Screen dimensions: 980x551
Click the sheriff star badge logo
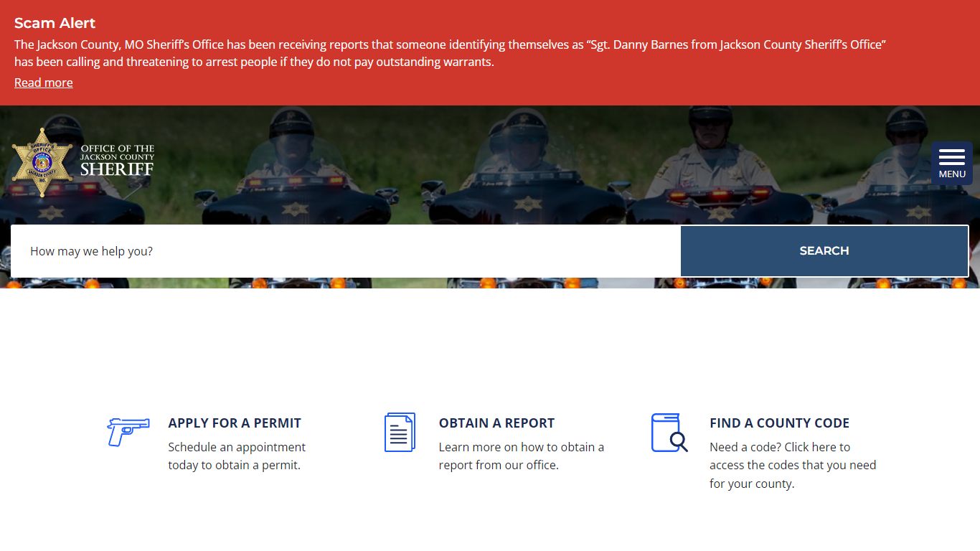[42, 163]
